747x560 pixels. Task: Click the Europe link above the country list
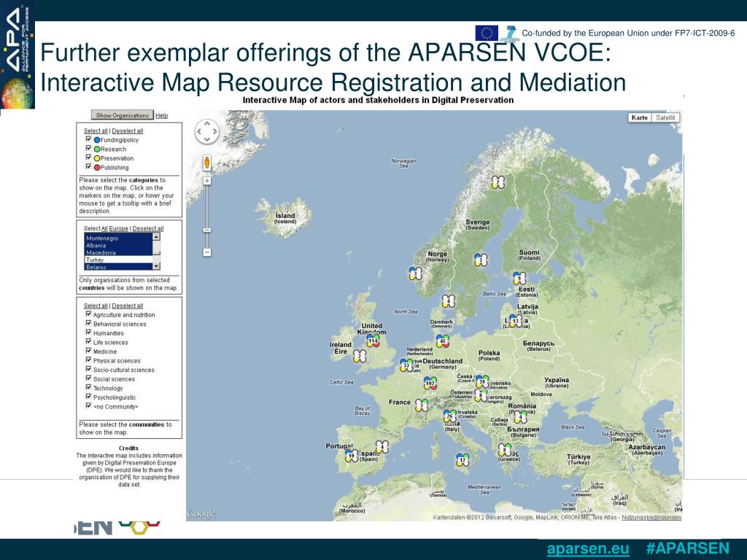tap(119, 228)
